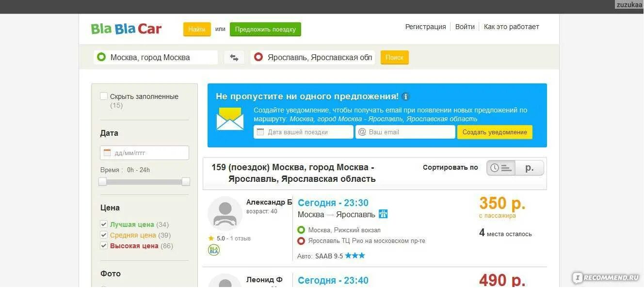The height and width of the screenshot is (288, 644).
Task: Click SAAB 9-5 comfort stars rating
Action: click(355, 256)
